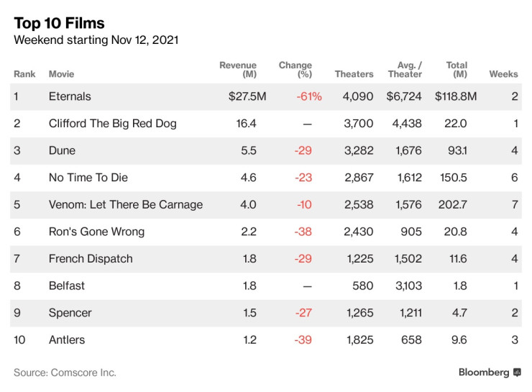532x392 pixels.
Task: Click the -61% change value for Eternals
Action: pyautogui.click(x=309, y=96)
